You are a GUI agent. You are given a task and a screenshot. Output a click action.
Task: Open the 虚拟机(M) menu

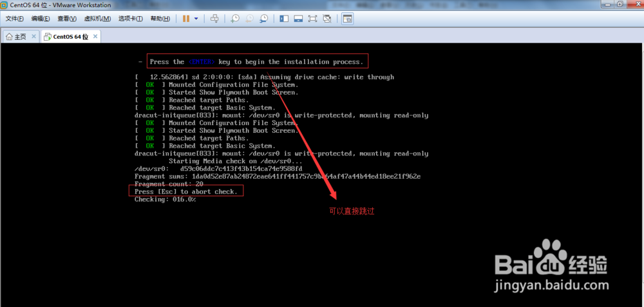point(97,19)
